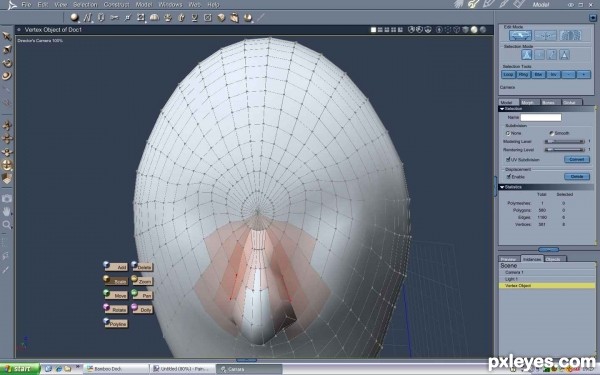This screenshot has width=600, height=375.
Task: Switch to single-pane view layout
Action: tap(373, 29)
